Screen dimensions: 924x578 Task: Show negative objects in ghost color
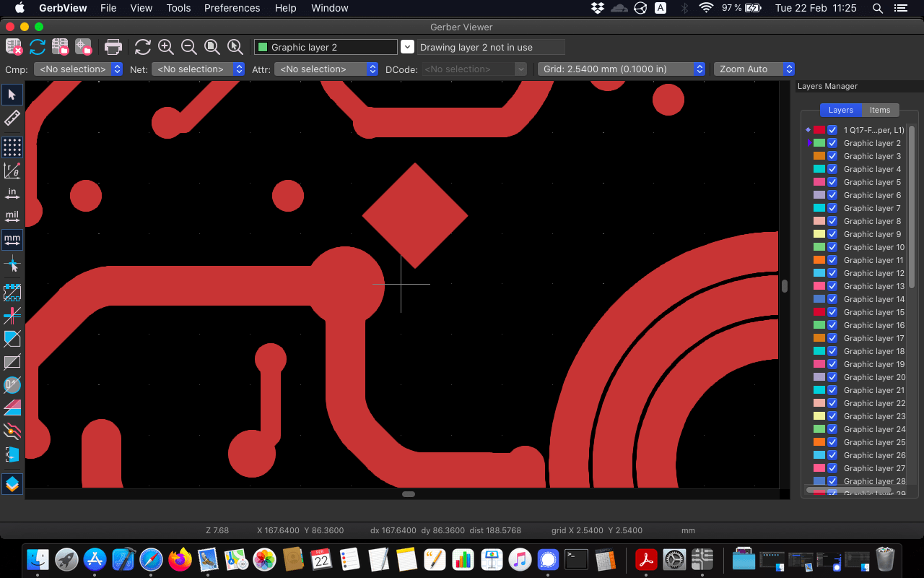tap(12, 362)
